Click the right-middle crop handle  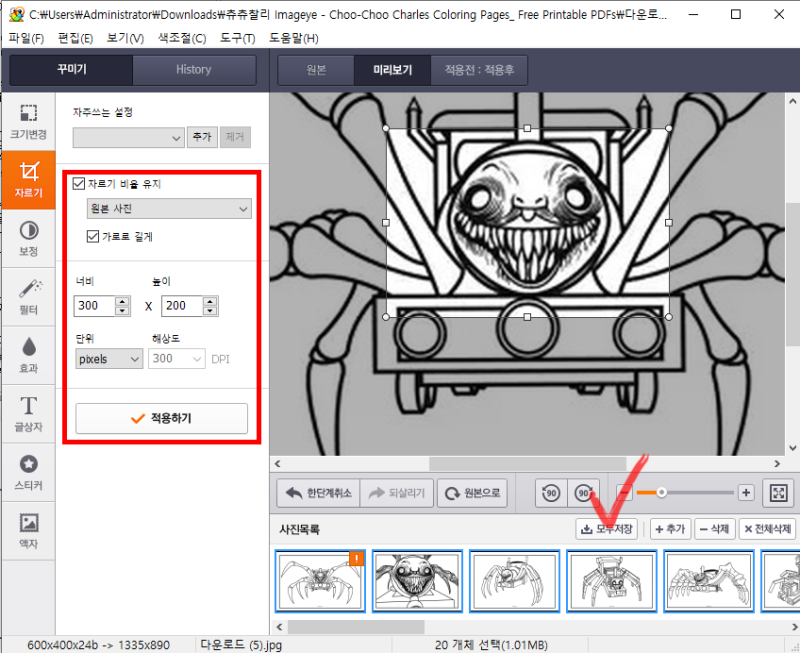pyautogui.click(x=669, y=222)
